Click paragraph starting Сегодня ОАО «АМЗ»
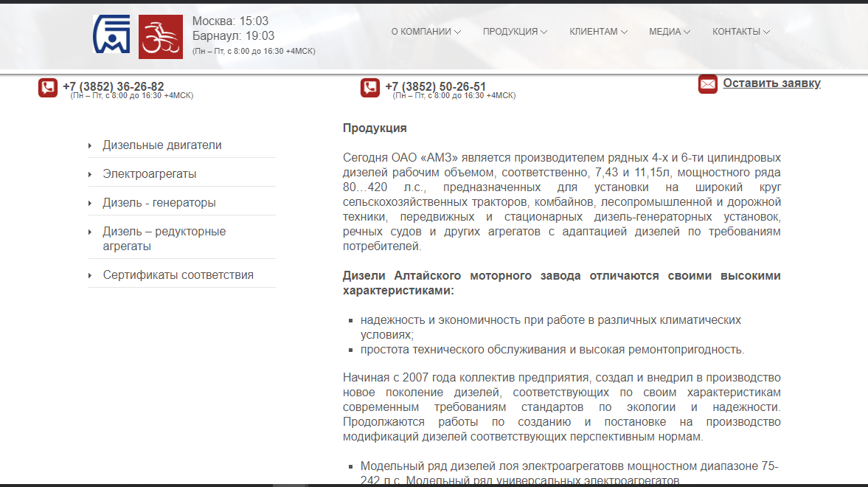The width and height of the screenshot is (868, 487). point(561,201)
